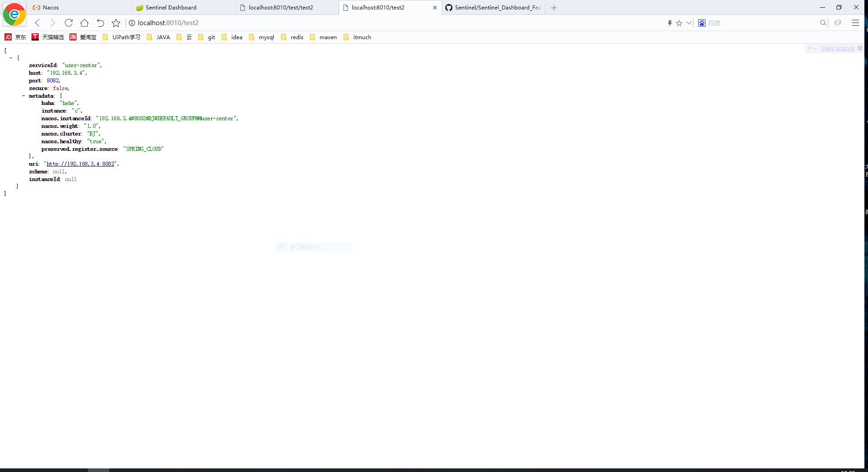
Task: Click the "user-center" serviceId value
Action: [81, 65]
